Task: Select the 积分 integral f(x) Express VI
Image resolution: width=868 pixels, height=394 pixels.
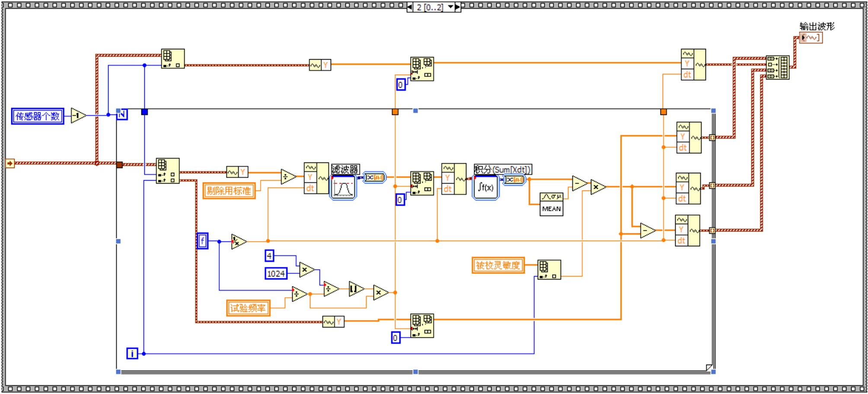Action: pyautogui.click(x=485, y=187)
